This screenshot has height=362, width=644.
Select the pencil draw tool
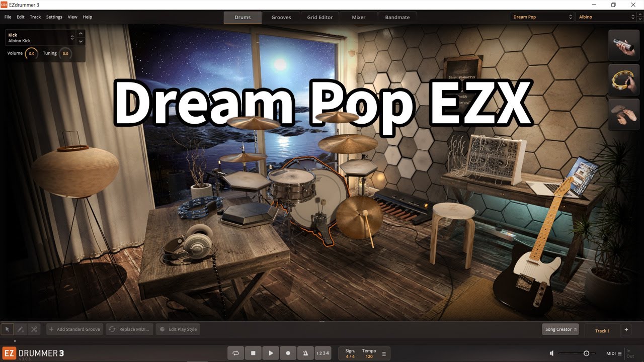coord(21,329)
